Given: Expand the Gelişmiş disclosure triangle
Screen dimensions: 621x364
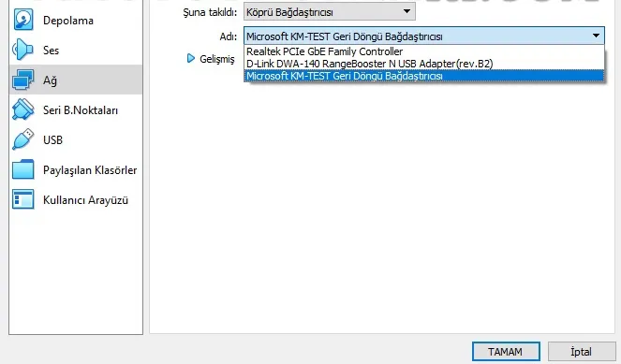Looking at the screenshot, I should click(x=190, y=59).
